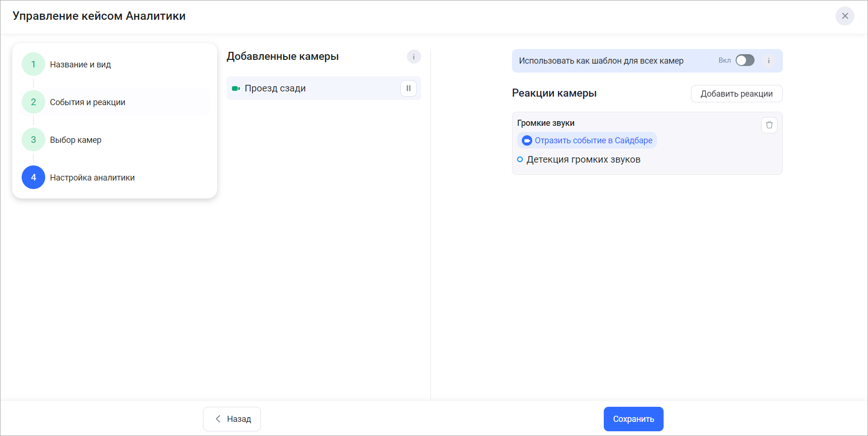Close the Analytics case management dialog

pyautogui.click(x=845, y=16)
